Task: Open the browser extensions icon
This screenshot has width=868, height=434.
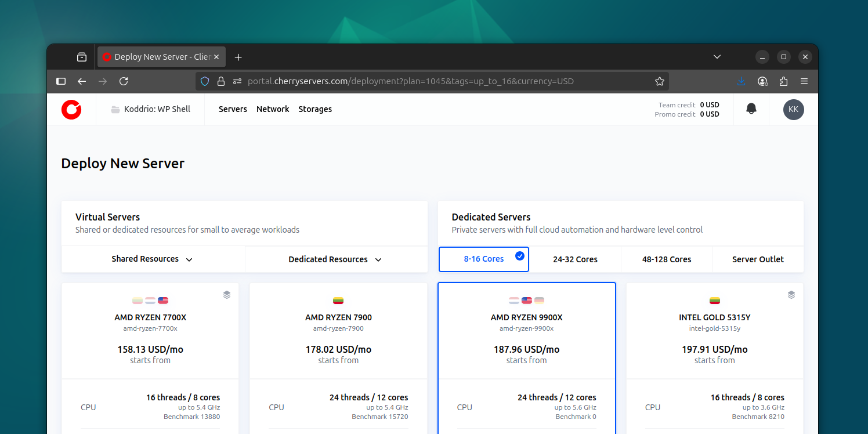Action: point(784,81)
